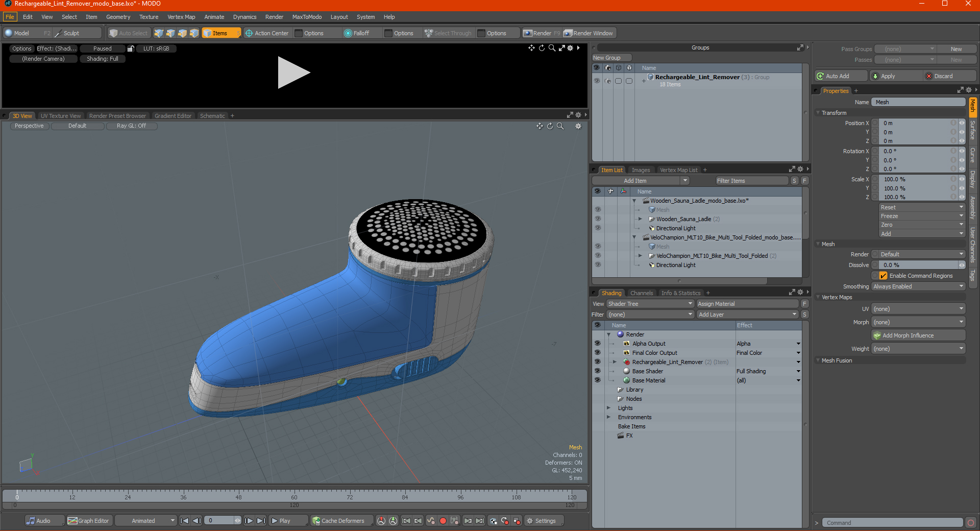Select Materials selection mode icon
The width and height of the screenshot is (980, 531).
(x=194, y=33)
